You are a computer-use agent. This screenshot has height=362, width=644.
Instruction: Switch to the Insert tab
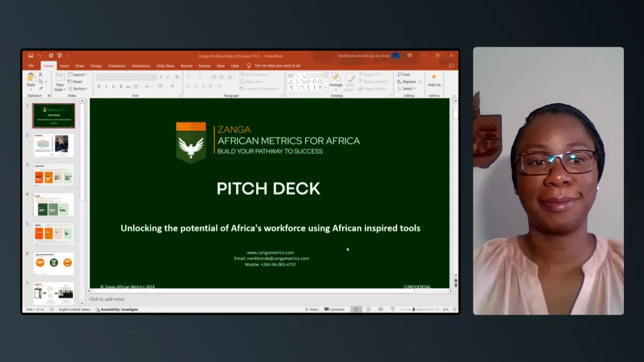(64, 66)
